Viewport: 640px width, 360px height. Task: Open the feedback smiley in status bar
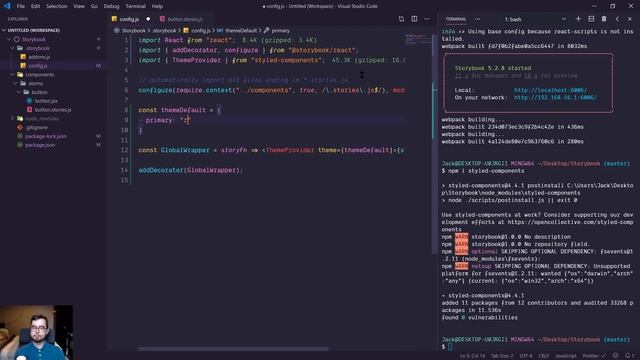(x=616, y=356)
